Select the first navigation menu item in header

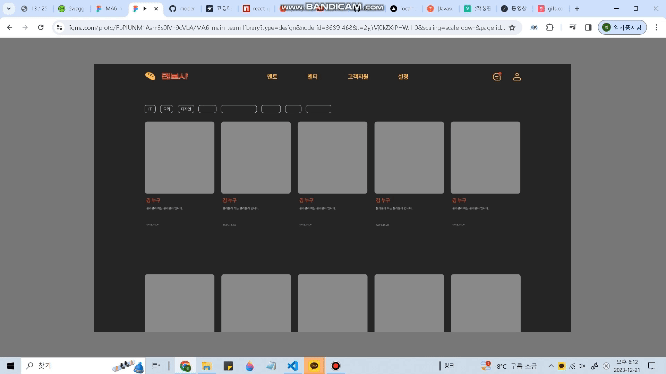tap(272, 77)
